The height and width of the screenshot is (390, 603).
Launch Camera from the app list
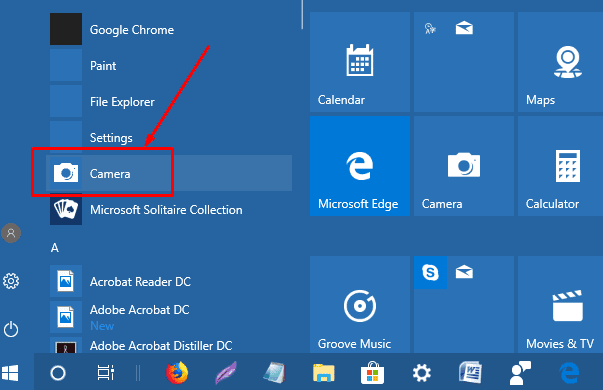(x=169, y=173)
